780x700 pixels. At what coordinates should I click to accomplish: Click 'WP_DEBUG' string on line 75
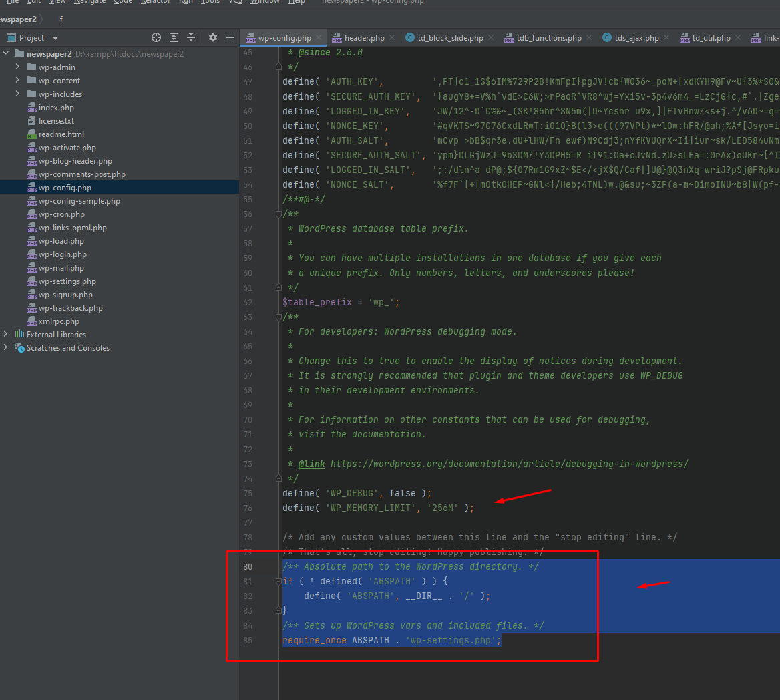coord(352,493)
